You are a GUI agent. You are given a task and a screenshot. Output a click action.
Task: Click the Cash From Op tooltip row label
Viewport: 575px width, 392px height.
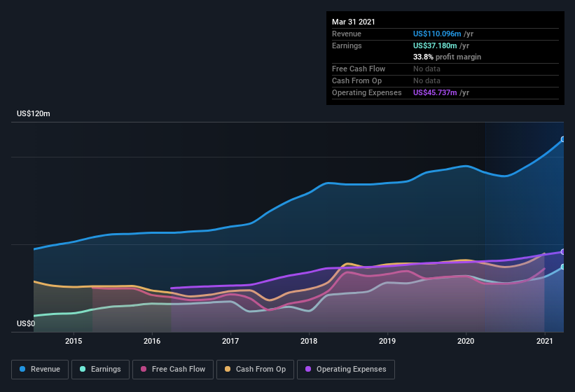(x=356, y=81)
